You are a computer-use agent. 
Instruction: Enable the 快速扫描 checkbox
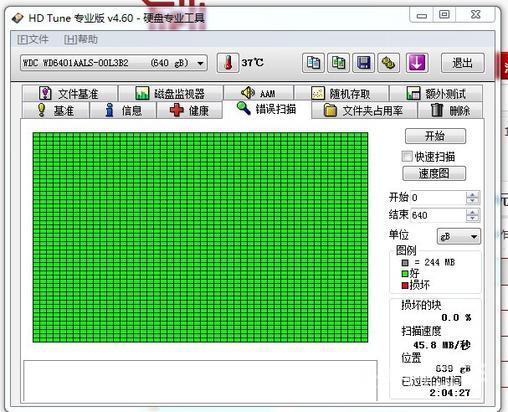407,156
